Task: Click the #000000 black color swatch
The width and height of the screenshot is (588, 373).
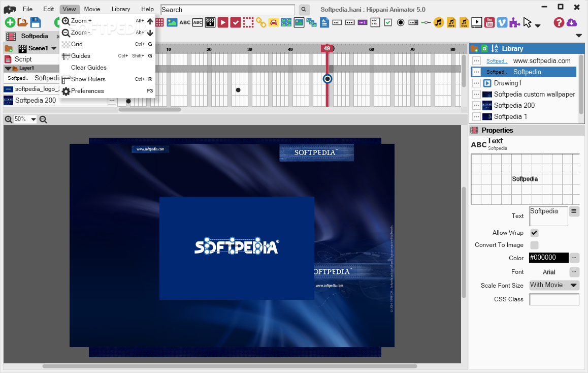Action: coord(548,258)
